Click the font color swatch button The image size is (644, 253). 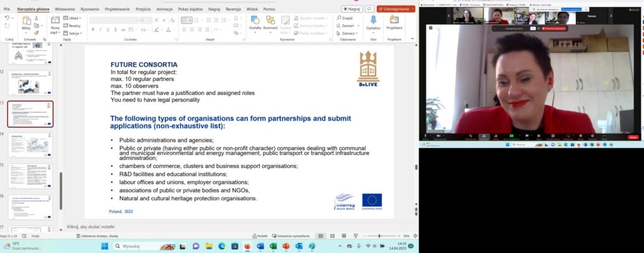point(169,30)
